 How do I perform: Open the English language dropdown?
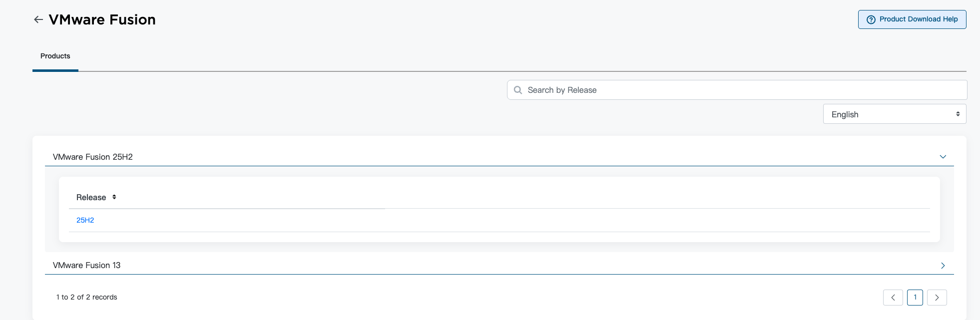click(894, 114)
